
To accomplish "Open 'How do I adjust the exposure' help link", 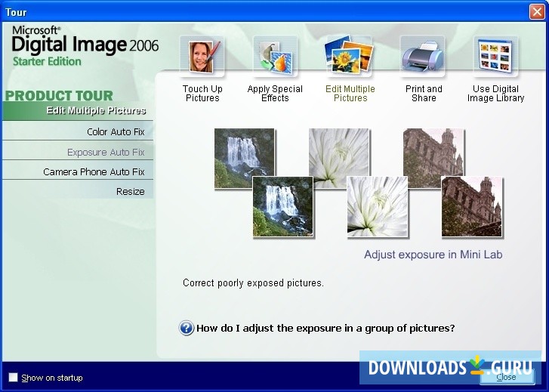I will (325, 329).
